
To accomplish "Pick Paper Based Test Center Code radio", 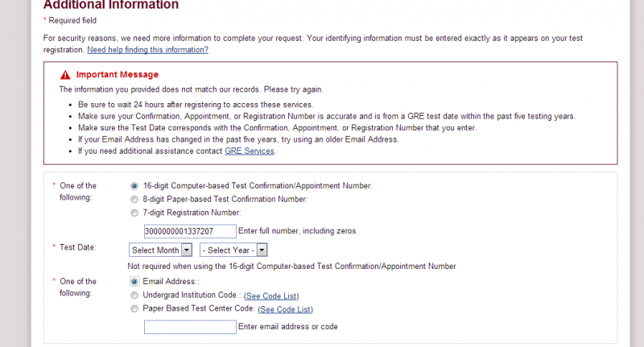I will tap(134, 308).
